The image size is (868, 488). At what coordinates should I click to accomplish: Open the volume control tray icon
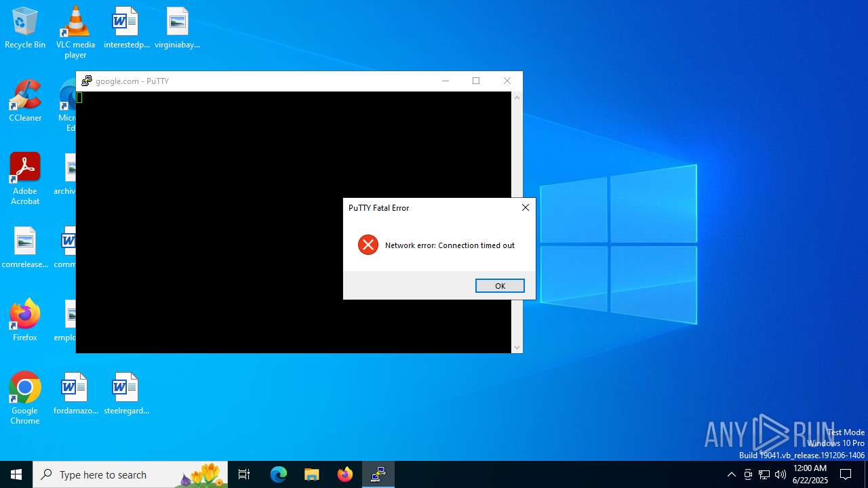pyautogui.click(x=781, y=474)
